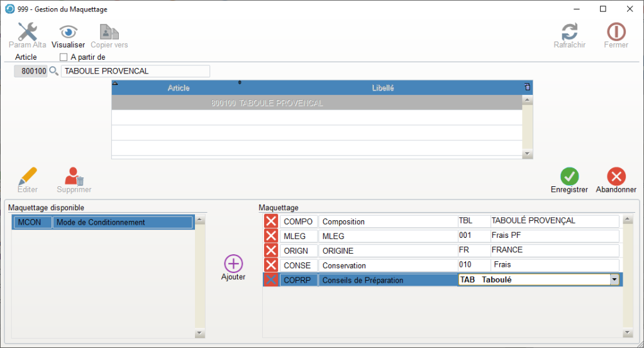Remove the COMPO row with red X

click(x=270, y=221)
